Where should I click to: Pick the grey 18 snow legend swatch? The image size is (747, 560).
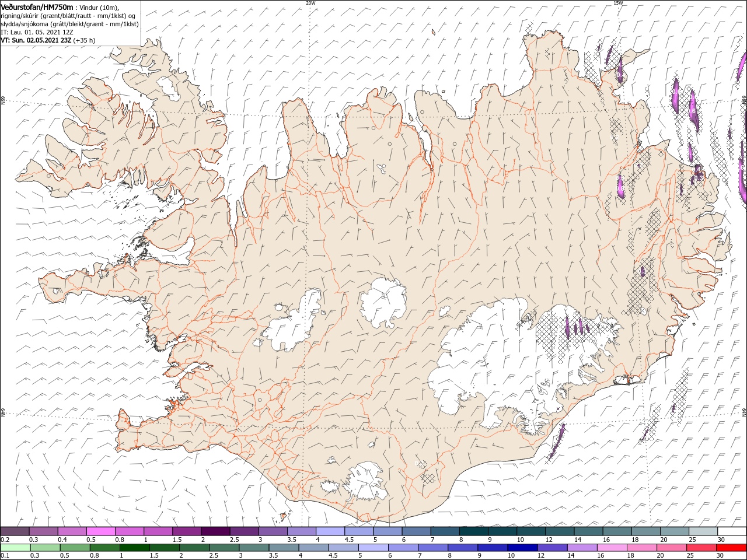645,531
